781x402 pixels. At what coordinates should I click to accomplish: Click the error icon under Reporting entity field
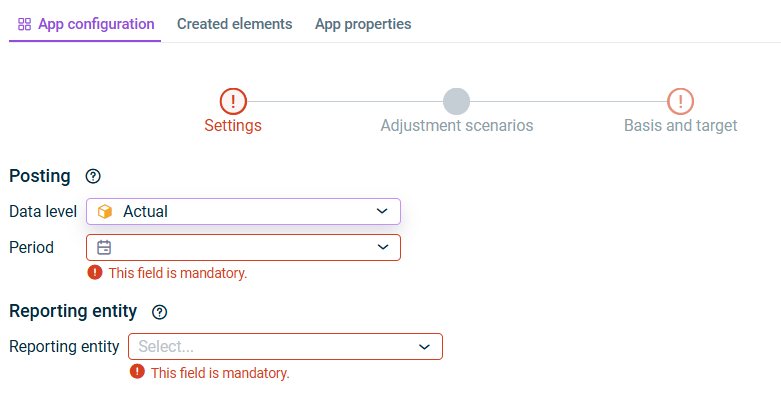pos(137,372)
